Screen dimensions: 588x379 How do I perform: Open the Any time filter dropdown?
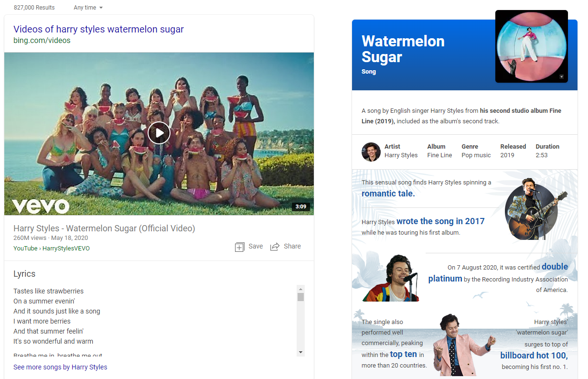pos(88,8)
